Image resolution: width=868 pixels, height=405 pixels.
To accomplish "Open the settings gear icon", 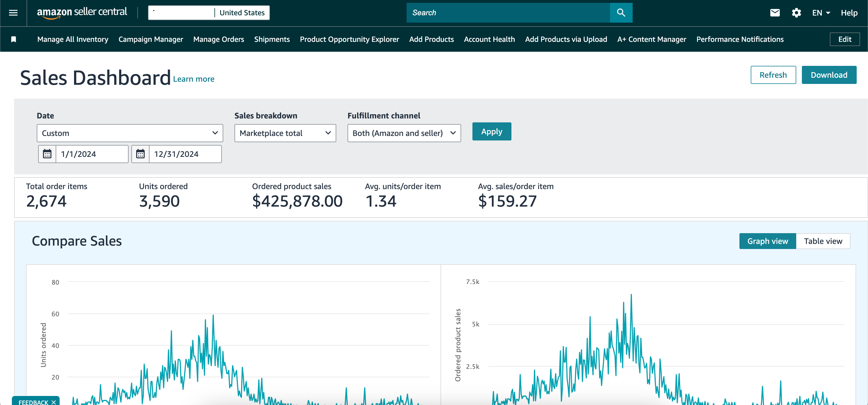I will tap(796, 13).
